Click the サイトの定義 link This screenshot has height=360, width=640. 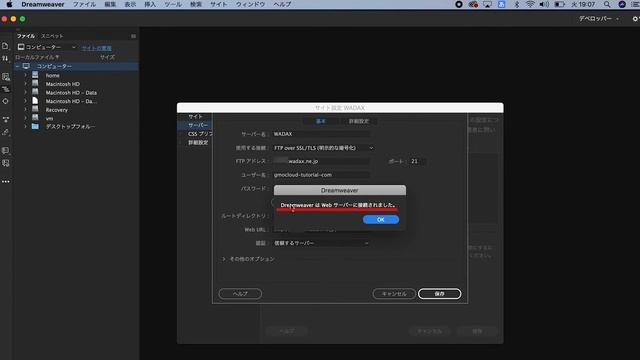(x=96, y=48)
